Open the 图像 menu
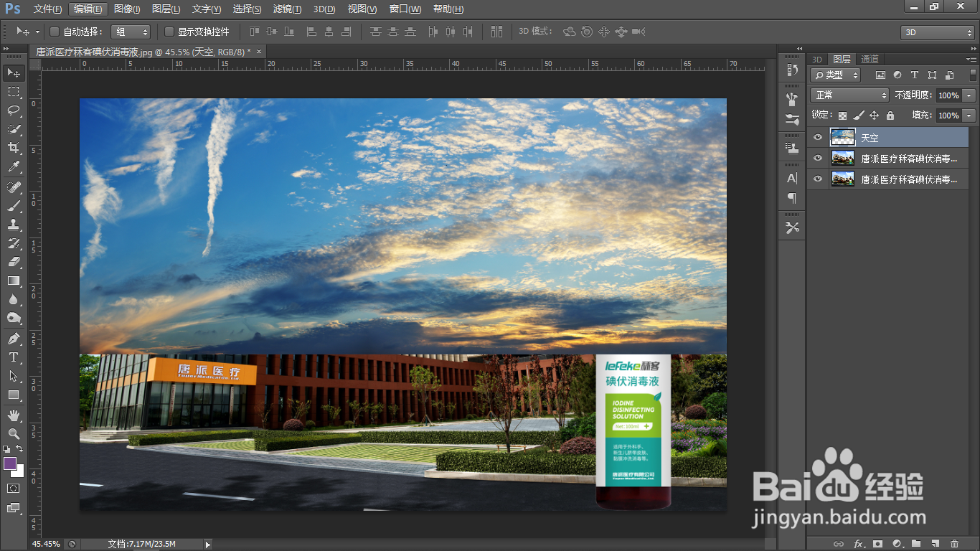The image size is (980, 551). (127, 9)
